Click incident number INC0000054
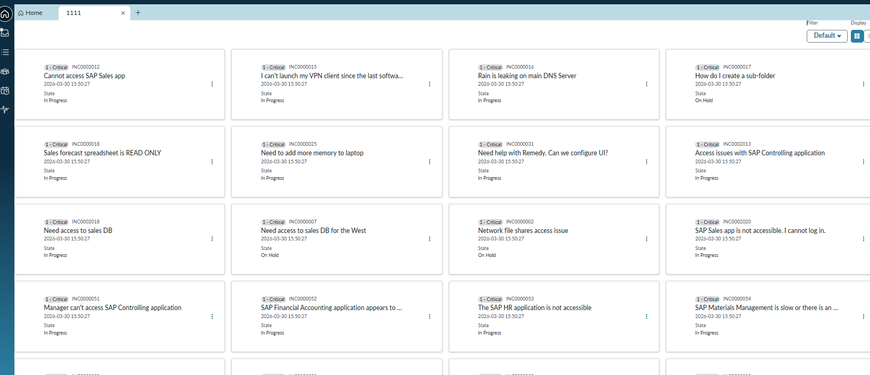Screen dimensions: 870x375 737,299
